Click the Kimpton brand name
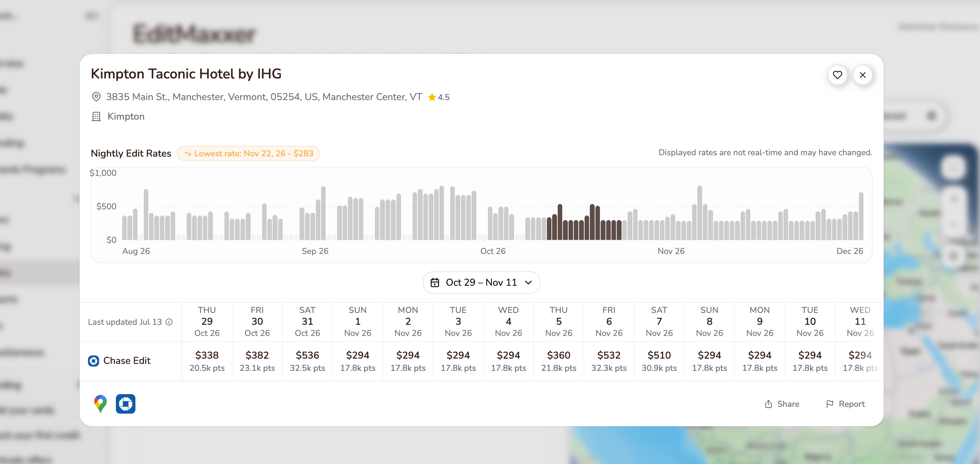The height and width of the screenshot is (464, 980). point(126,117)
